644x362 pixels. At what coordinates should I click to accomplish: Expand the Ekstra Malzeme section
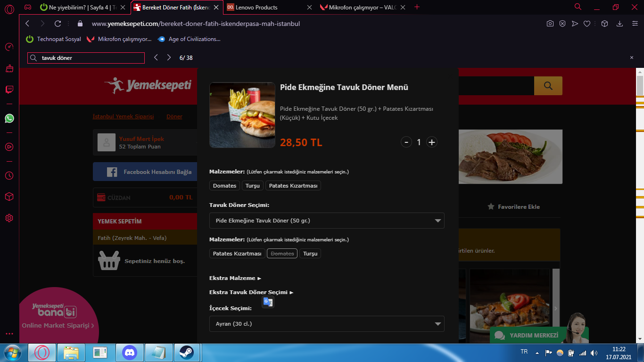[x=235, y=278]
